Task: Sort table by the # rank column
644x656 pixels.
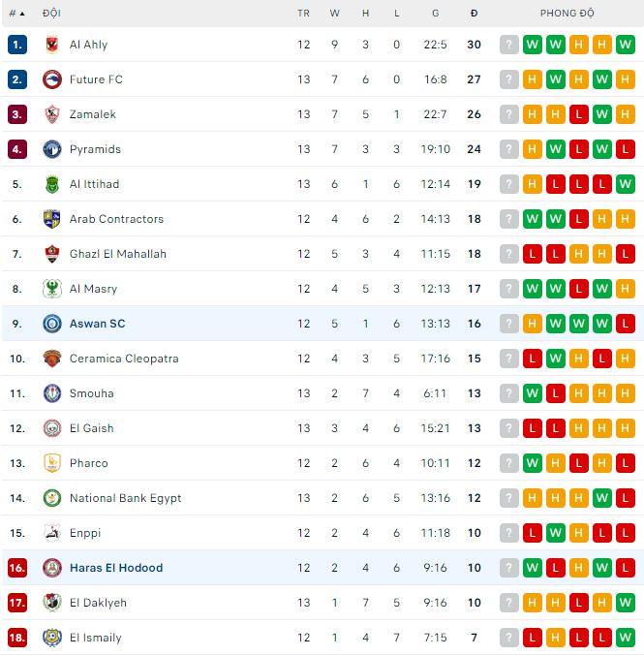Action: pos(16,14)
